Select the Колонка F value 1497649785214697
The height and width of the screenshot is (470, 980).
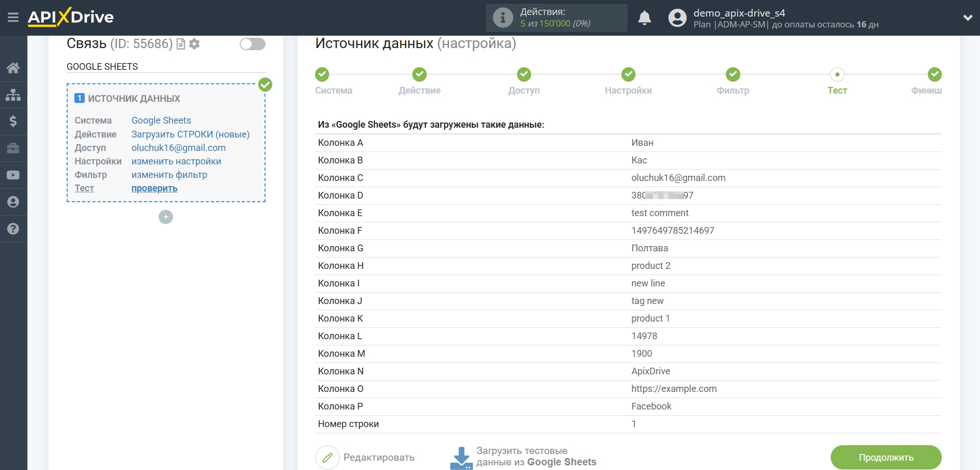pos(673,231)
